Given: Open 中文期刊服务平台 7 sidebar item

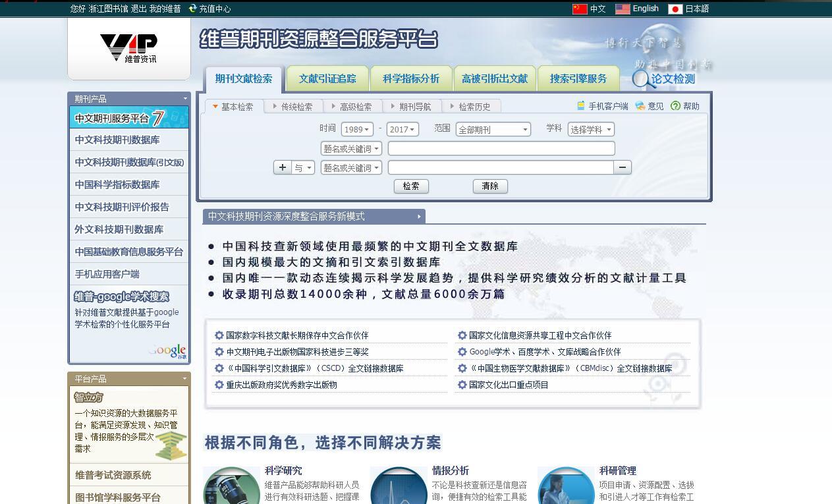Looking at the screenshot, I should click(x=129, y=118).
